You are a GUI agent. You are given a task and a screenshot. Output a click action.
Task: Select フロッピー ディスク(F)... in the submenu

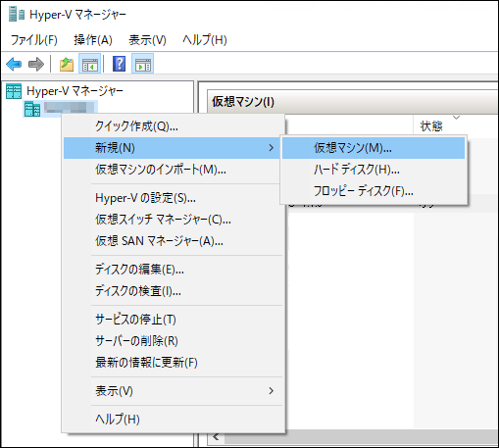(374, 191)
